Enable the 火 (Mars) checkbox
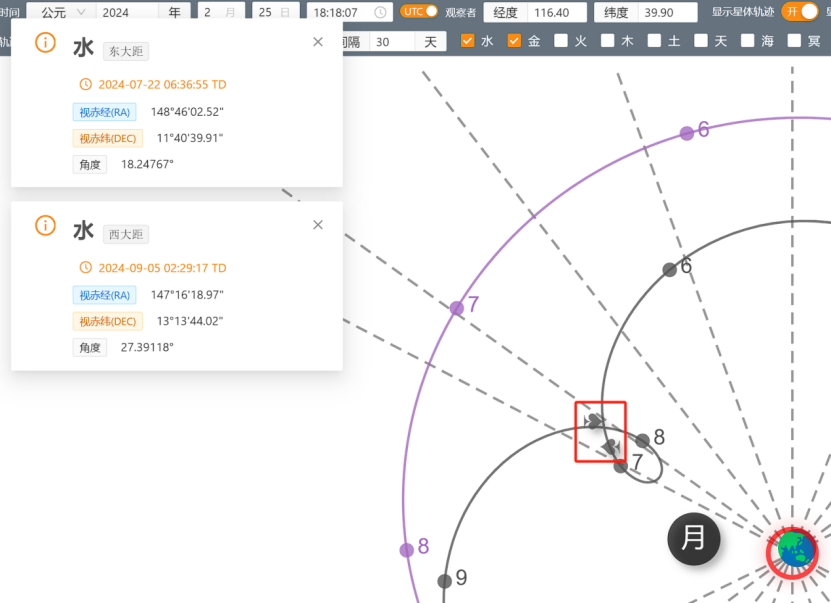 tap(562, 41)
